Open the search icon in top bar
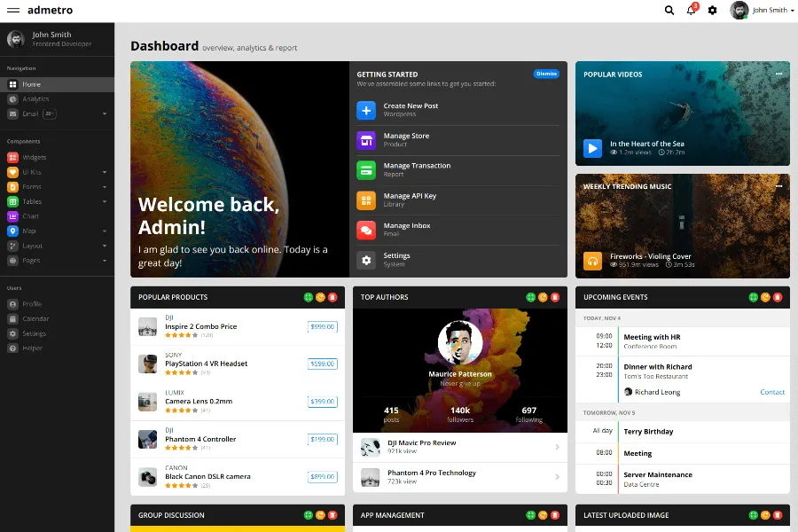Screen dimensions: 798x532 coord(669,11)
